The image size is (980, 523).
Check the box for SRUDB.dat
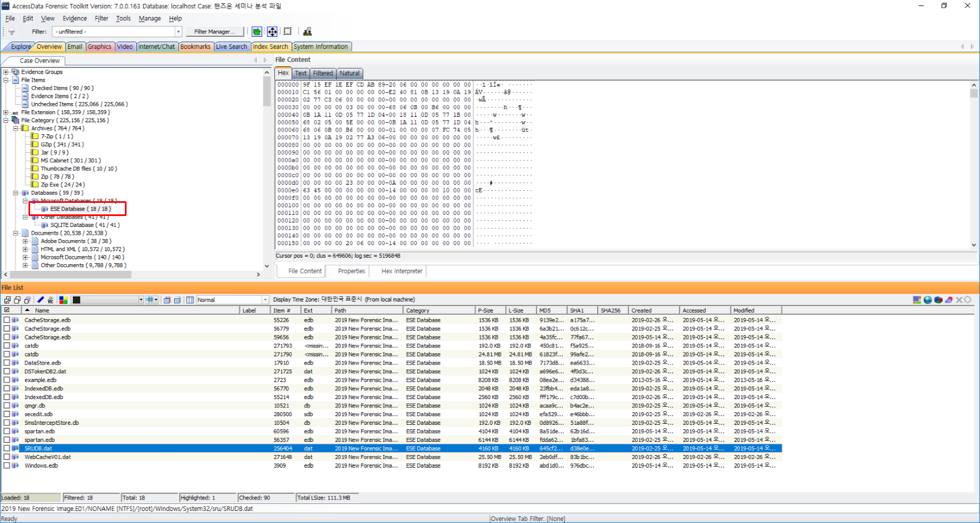click(x=7, y=448)
